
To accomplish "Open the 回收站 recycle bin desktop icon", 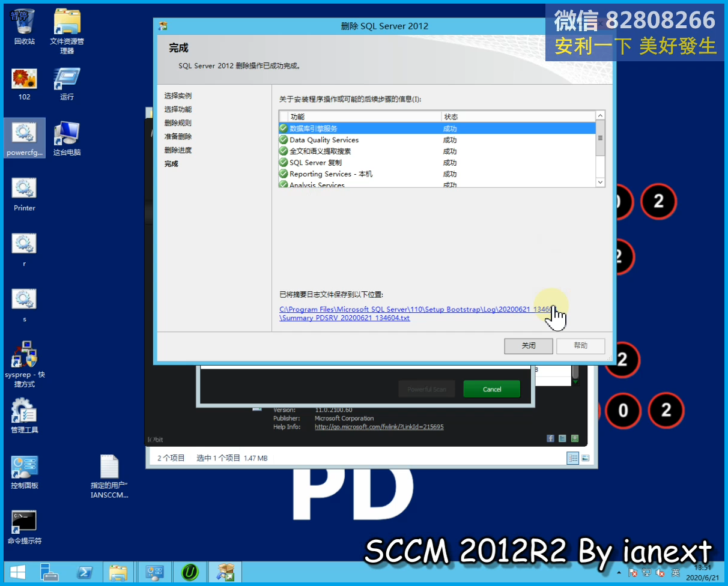I will pyautogui.click(x=24, y=27).
